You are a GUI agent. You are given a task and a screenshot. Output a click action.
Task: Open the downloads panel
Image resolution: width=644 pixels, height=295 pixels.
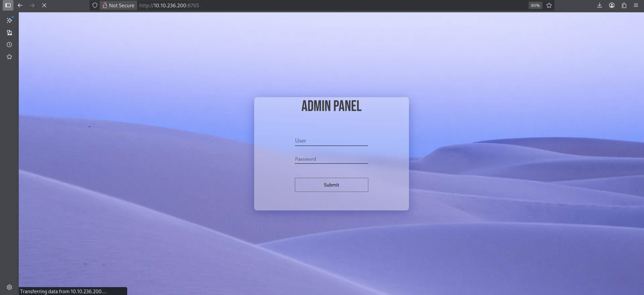pos(600,5)
